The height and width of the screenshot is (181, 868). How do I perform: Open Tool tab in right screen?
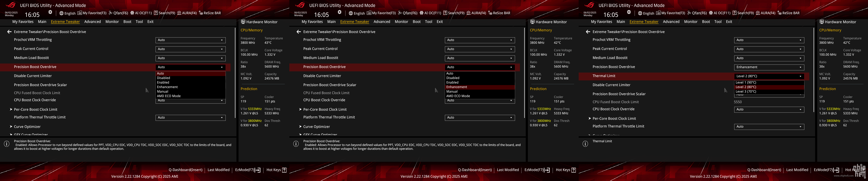pos(718,22)
